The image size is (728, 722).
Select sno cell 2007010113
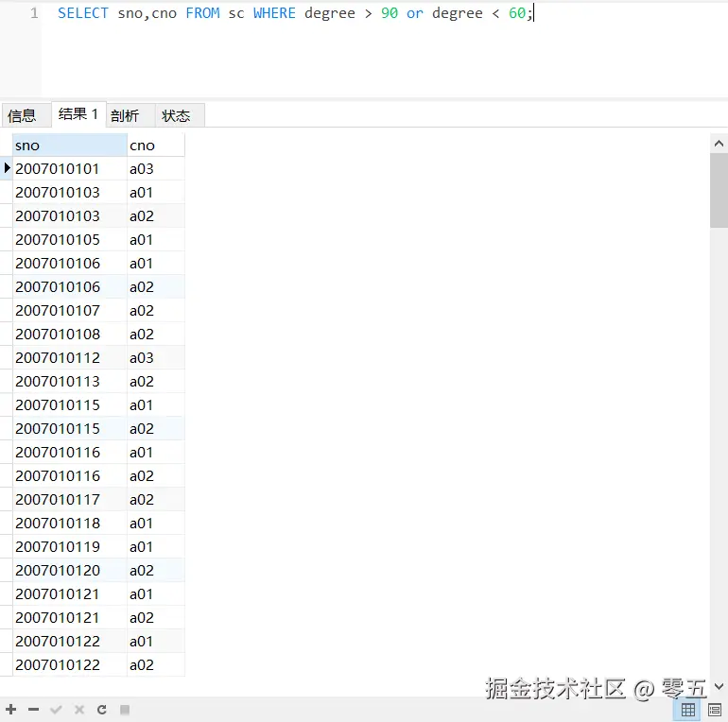tap(70, 382)
